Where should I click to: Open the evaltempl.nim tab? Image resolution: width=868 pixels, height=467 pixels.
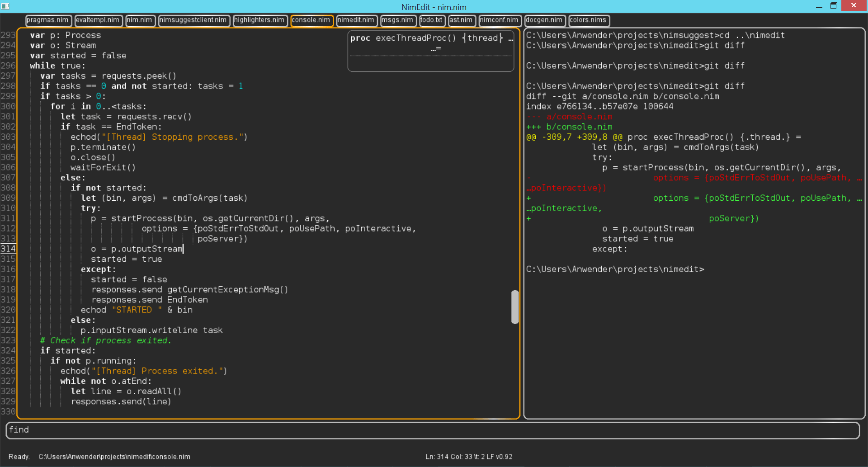pos(98,20)
